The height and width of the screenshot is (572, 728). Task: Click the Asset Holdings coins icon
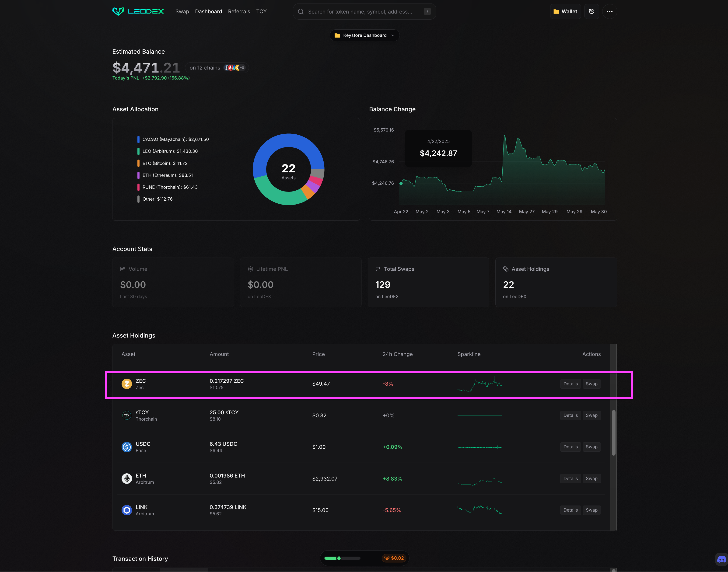[x=506, y=269]
